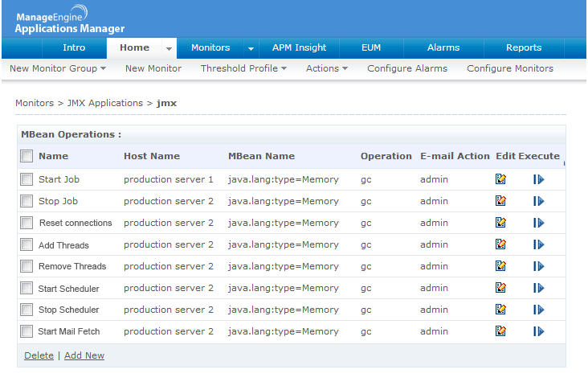The height and width of the screenshot is (390, 588).
Task: Expand the Actions dropdown
Action: (x=326, y=69)
